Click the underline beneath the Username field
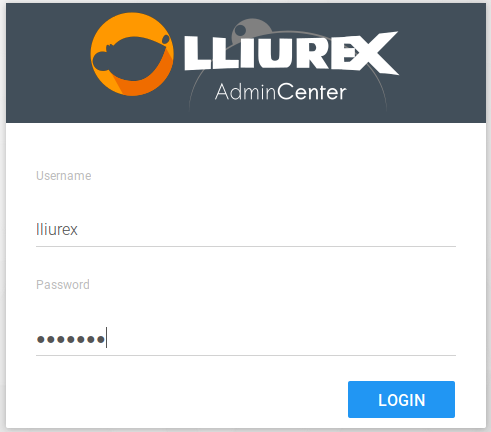The image size is (491, 432). tap(246, 246)
